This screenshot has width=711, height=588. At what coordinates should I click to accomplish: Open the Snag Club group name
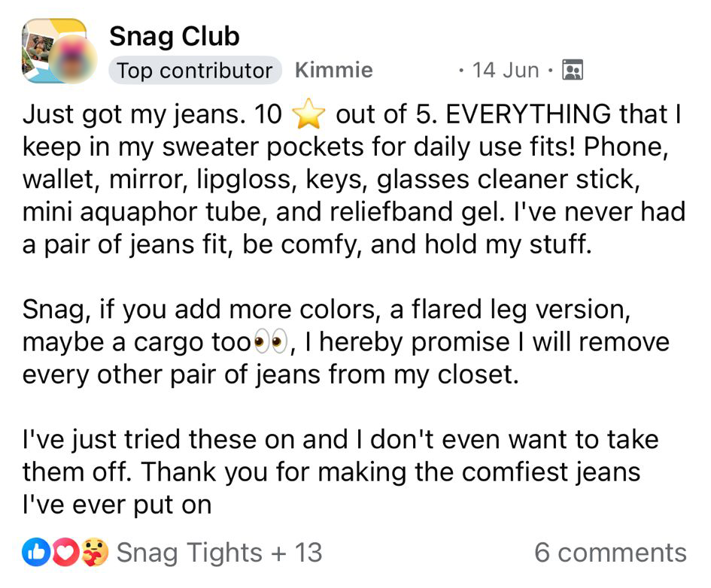click(x=174, y=36)
